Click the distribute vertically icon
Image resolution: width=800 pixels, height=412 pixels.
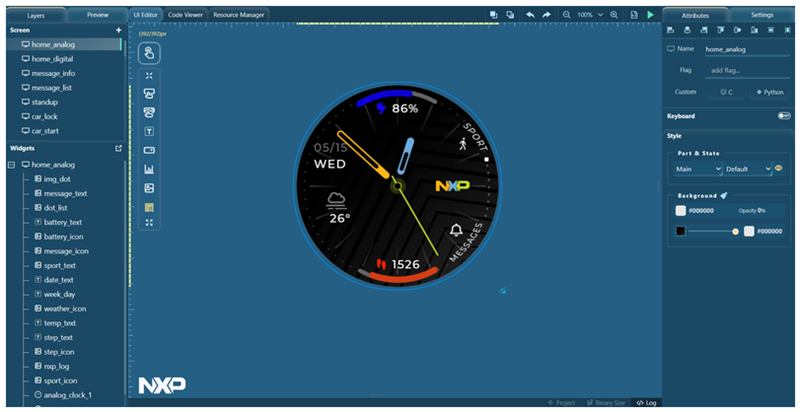[x=771, y=31]
